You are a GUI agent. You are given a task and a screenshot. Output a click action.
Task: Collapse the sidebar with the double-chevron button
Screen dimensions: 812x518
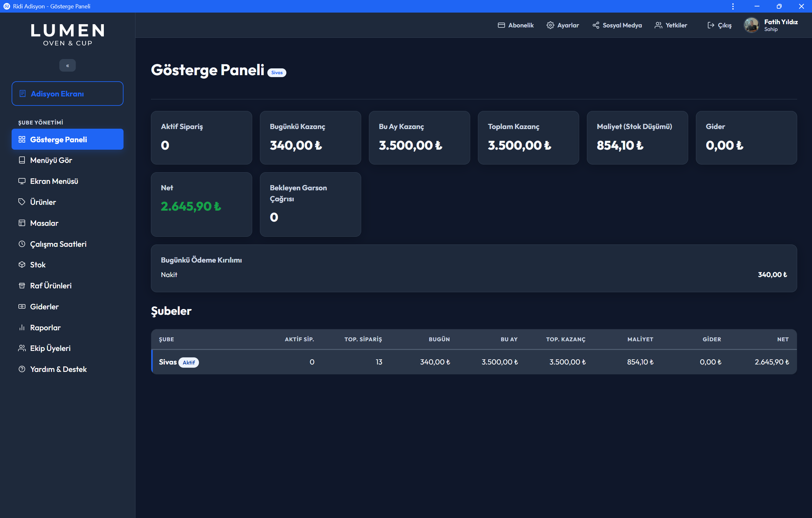tap(67, 65)
